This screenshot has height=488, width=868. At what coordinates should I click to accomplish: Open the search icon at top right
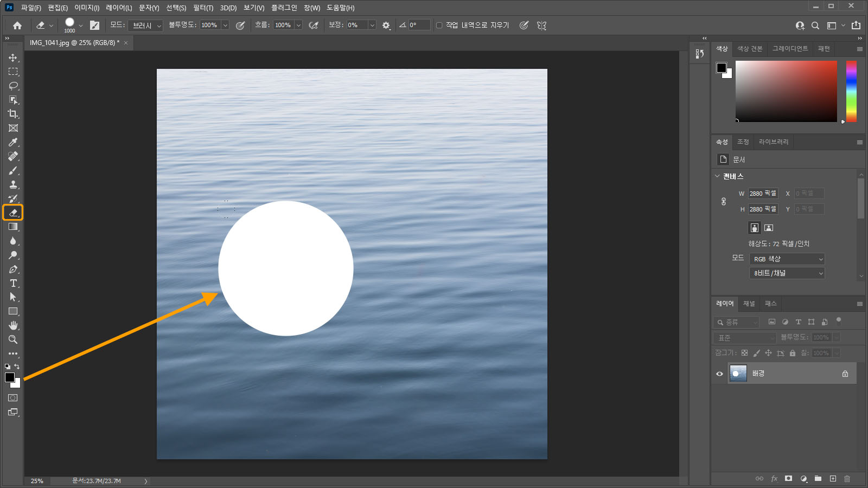815,25
